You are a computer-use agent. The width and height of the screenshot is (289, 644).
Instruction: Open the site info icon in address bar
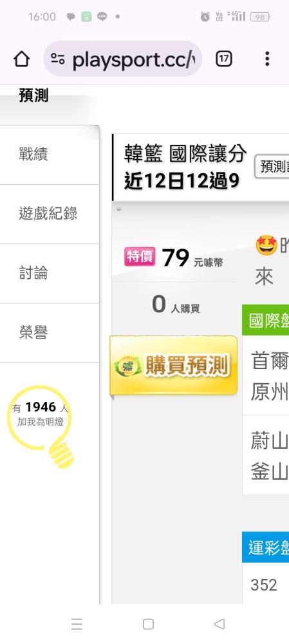click(x=58, y=59)
